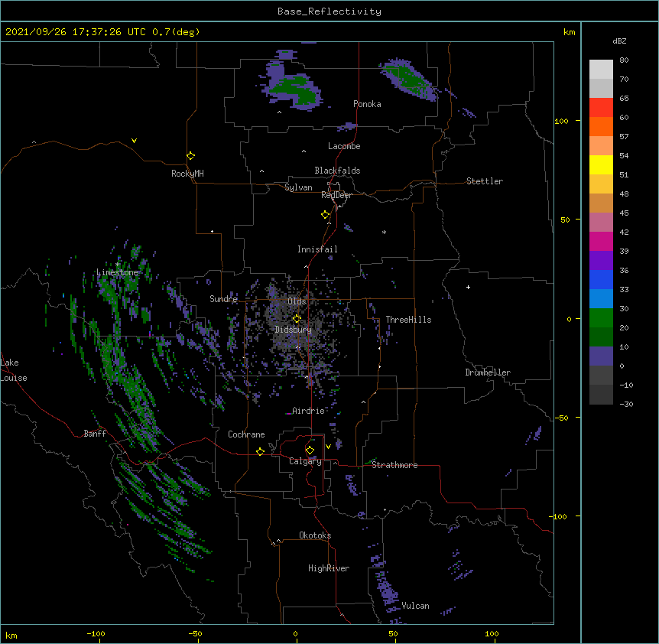Click the Drumheller label

(488, 372)
